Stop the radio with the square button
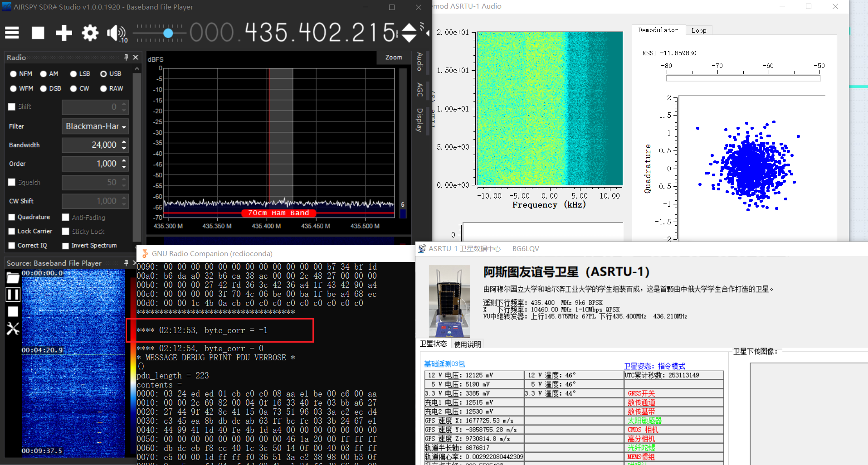868x465 pixels. [38, 33]
